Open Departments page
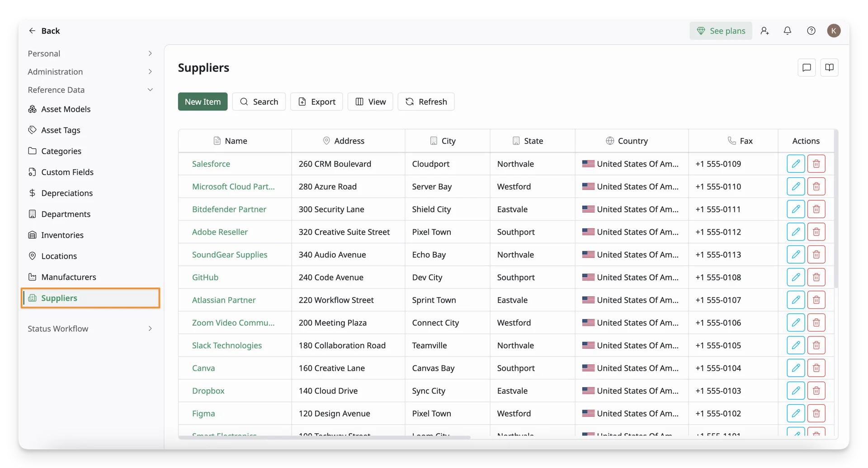 click(x=90, y=214)
